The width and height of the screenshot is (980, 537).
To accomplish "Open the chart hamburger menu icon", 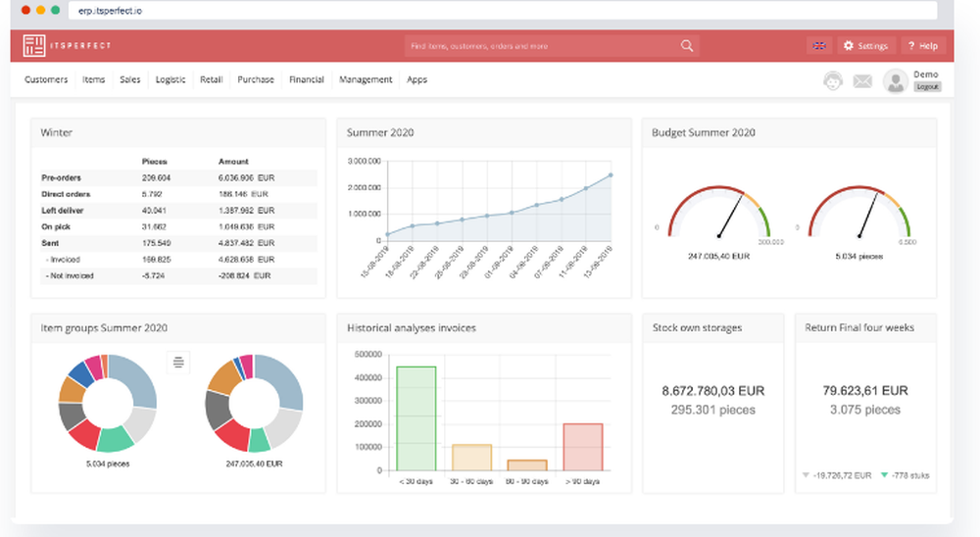I will (x=178, y=362).
